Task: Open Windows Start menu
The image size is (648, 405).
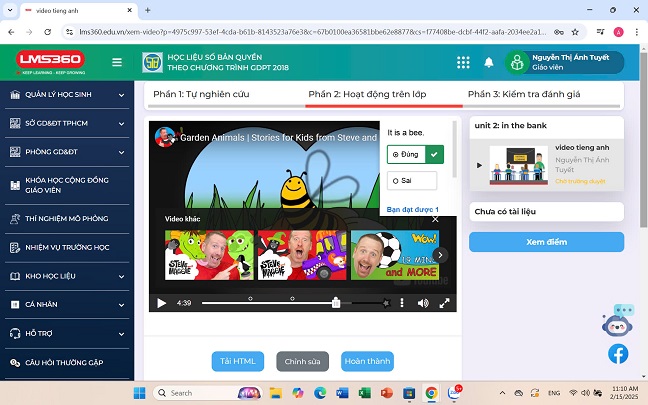Action: 140,393
